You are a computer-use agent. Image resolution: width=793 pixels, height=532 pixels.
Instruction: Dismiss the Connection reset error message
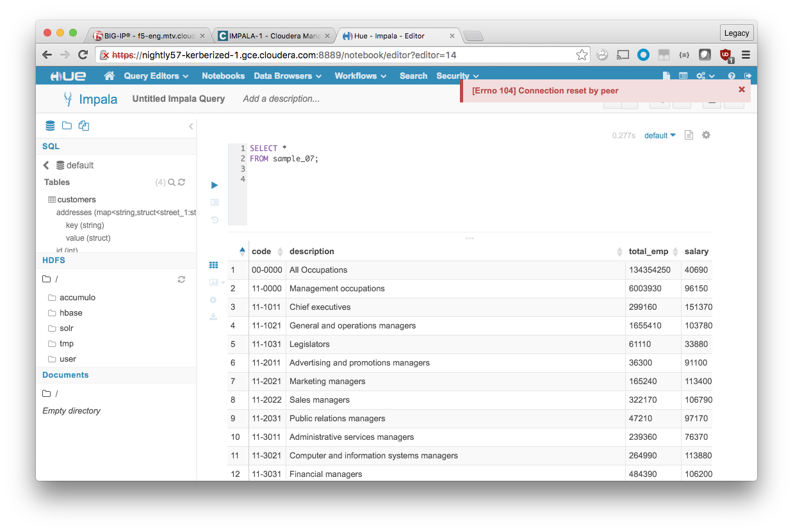pyautogui.click(x=741, y=90)
